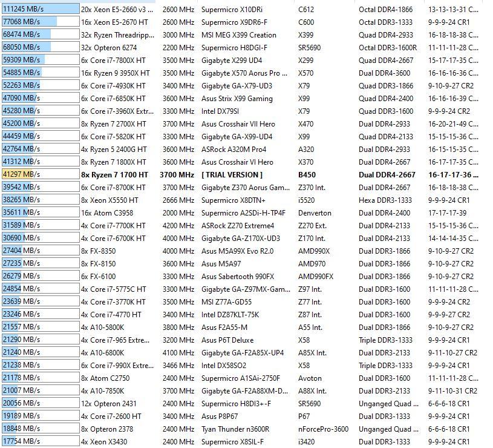Click the AMD970 chipset cell
This screenshot has height=448, width=493.
[x=312, y=263]
